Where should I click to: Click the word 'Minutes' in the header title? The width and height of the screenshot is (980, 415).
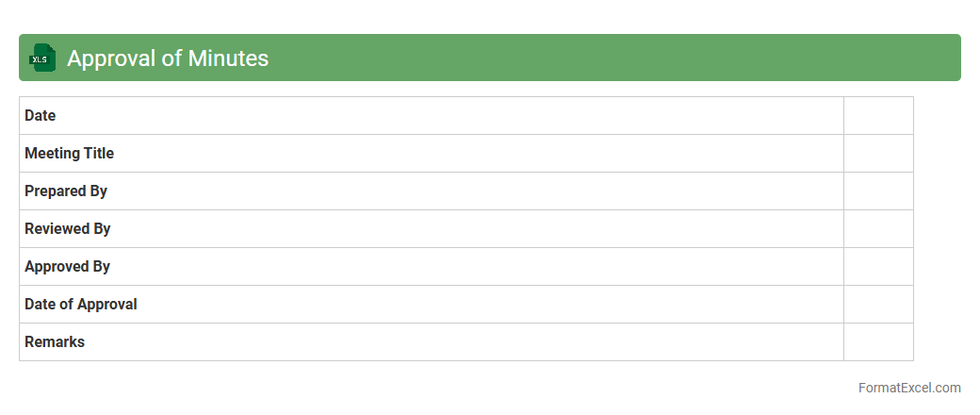click(x=228, y=58)
